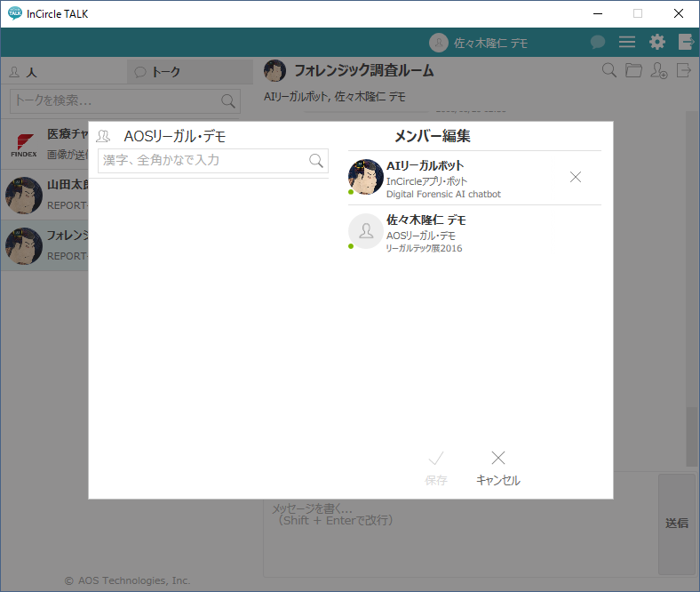Click the メンバー編集 dialog heading

click(x=432, y=136)
